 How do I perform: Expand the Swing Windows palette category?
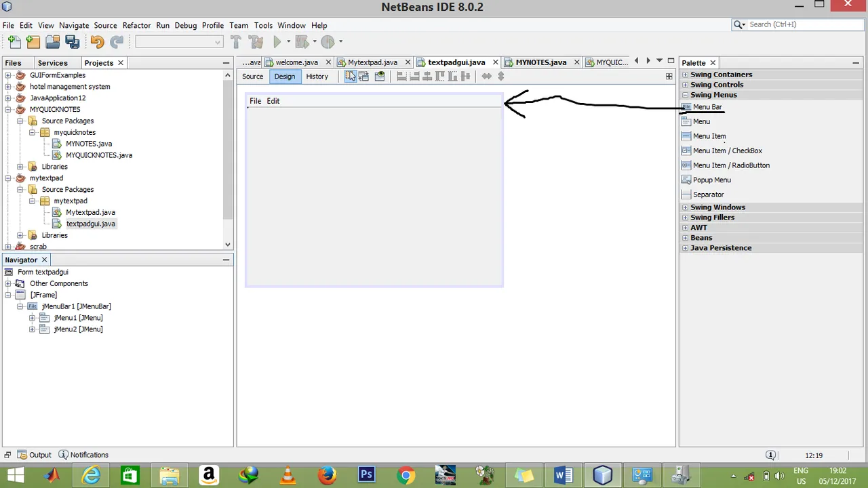pos(686,207)
